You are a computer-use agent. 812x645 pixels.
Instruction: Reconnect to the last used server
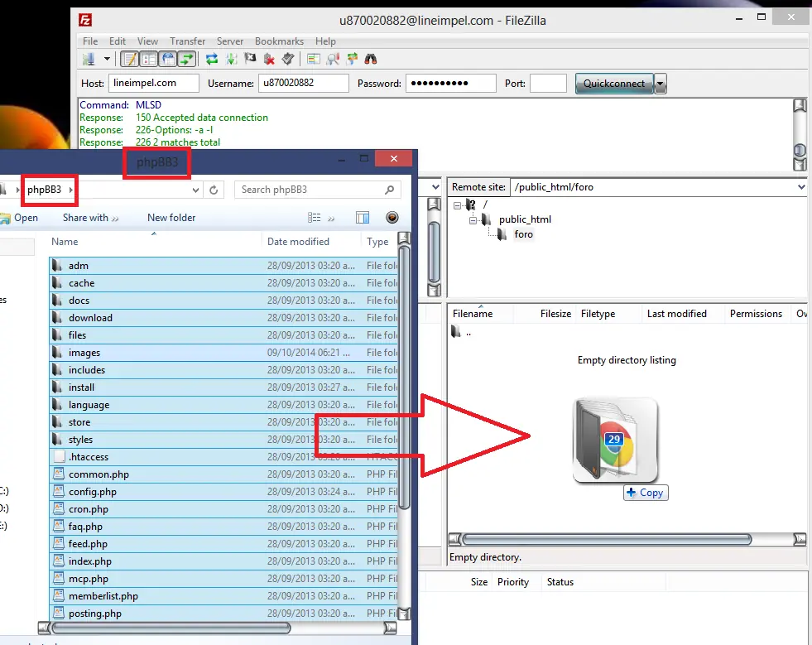(x=288, y=59)
